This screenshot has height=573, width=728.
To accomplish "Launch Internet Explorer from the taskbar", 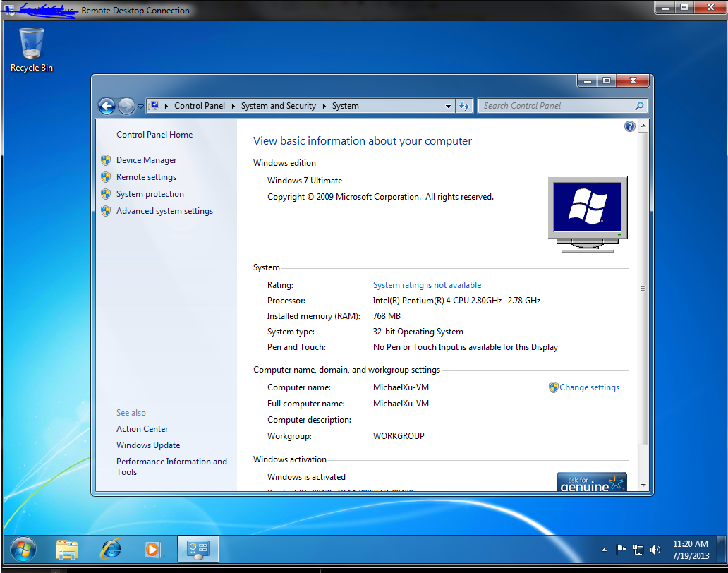I will pos(111,548).
